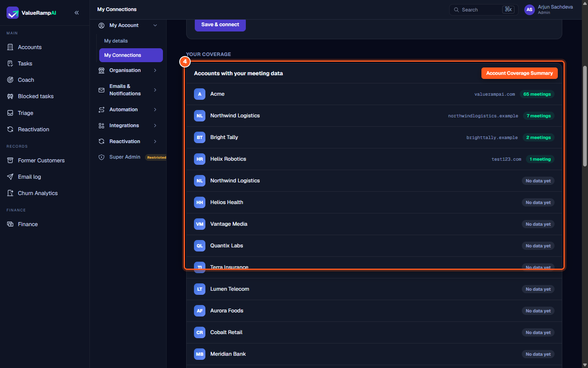
Task: Click the Save & connect button
Action: [x=220, y=25]
